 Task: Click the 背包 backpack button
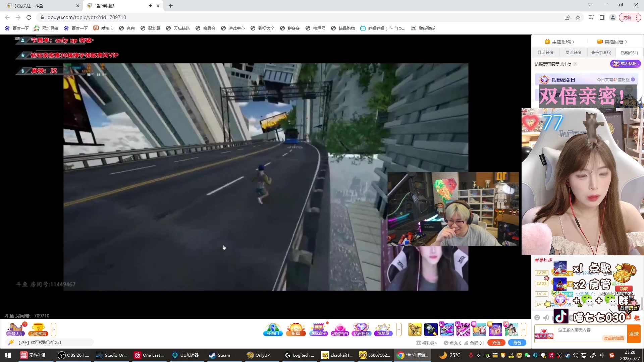(517, 343)
